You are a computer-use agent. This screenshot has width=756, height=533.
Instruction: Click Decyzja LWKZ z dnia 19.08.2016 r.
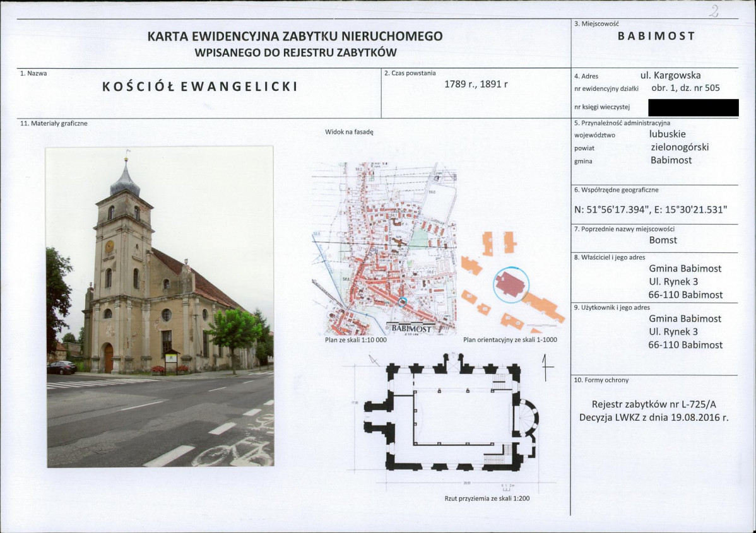(654, 418)
